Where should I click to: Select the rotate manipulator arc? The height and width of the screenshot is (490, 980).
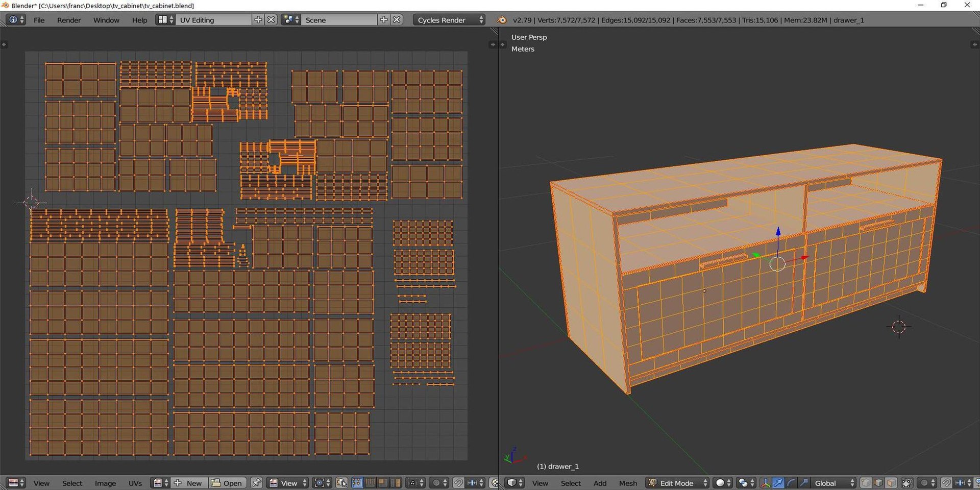click(791, 483)
